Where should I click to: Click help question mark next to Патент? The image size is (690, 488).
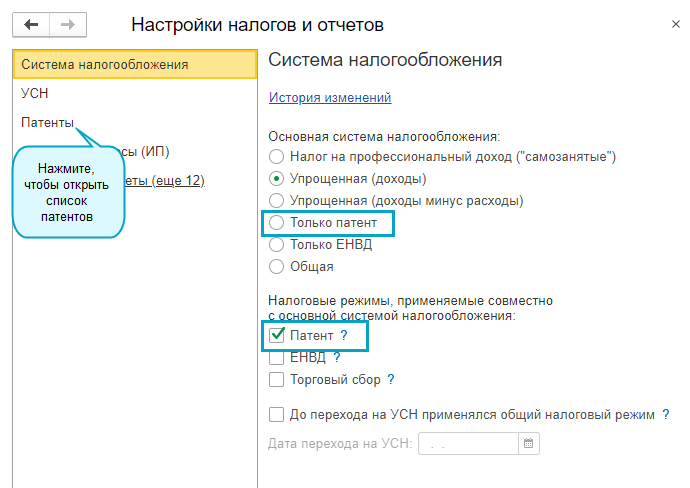coord(344,336)
